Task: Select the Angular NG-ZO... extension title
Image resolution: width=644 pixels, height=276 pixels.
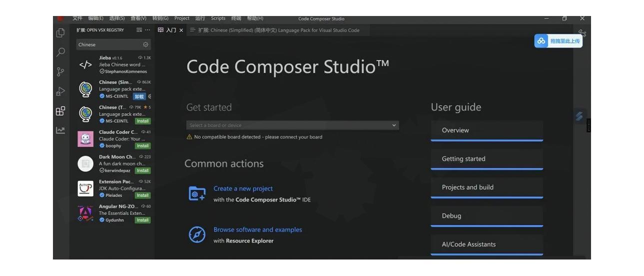Action: 119,206
